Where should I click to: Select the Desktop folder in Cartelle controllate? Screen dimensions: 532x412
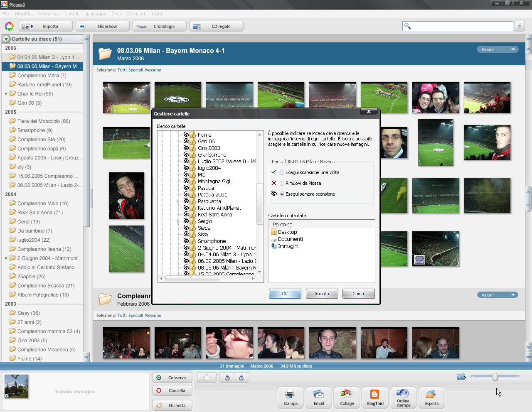tap(284, 232)
